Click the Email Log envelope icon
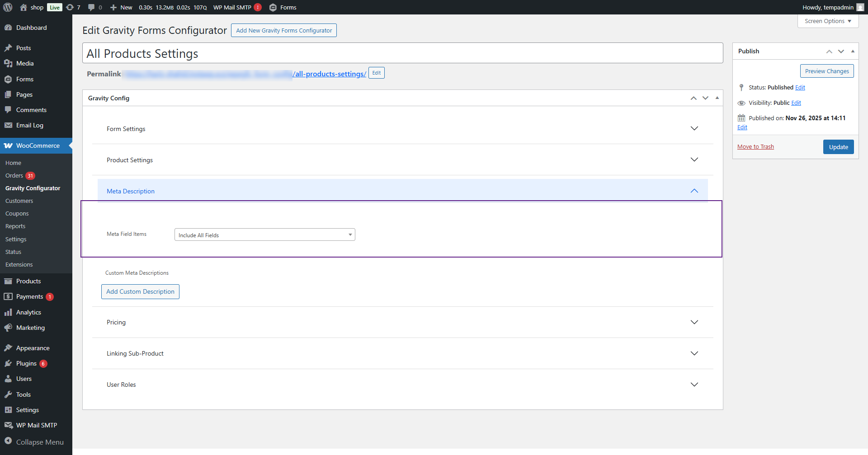Screen dimensions: 868x455 tap(8, 125)
